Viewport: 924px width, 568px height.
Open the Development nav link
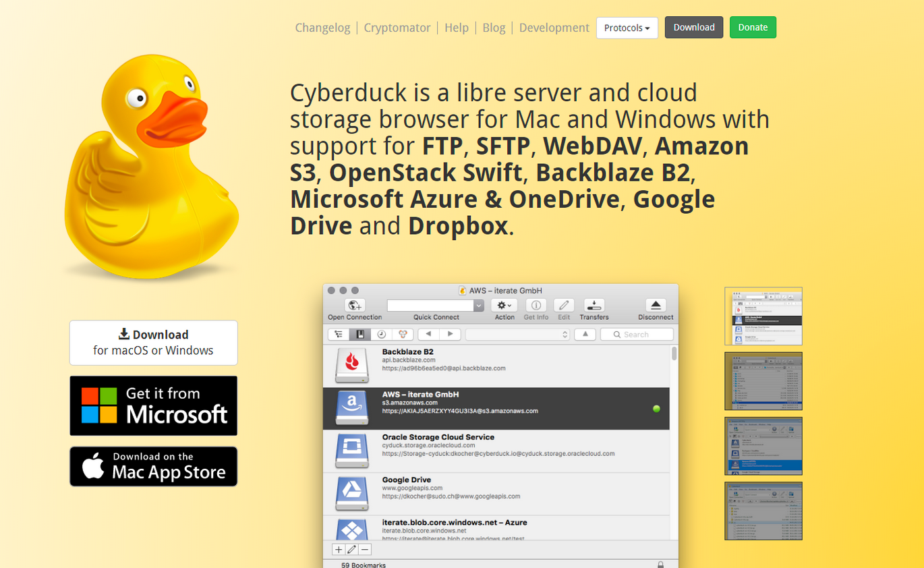[554, 28]
